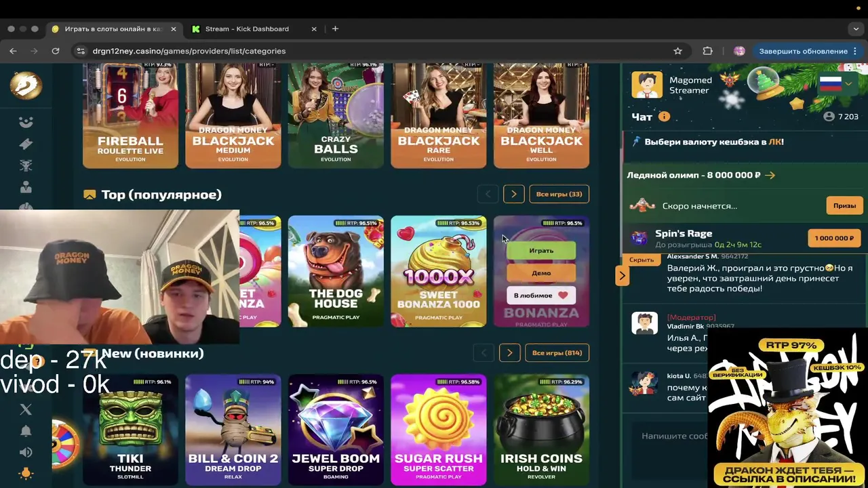The height and width of the screenshot is (488, 868).
Task: Click the 1 000 000 ₽ Spin's Rage button
Action: (834, 238)
